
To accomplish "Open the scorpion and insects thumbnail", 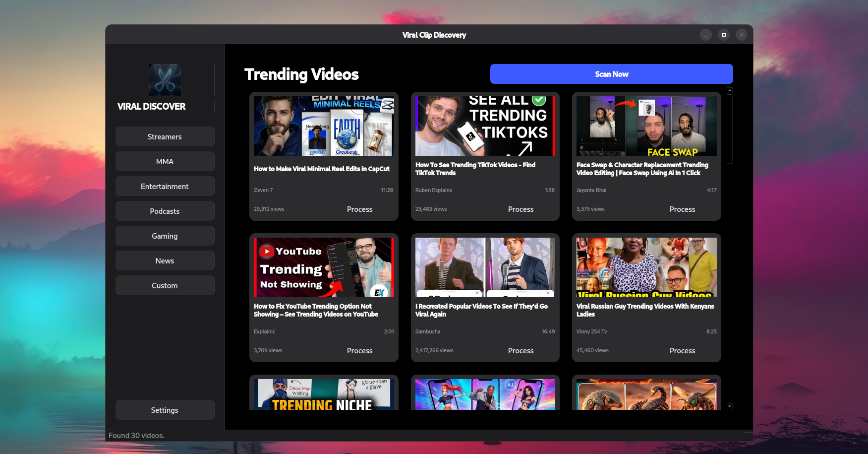I will pyautogui.click(x=646, y=394).
